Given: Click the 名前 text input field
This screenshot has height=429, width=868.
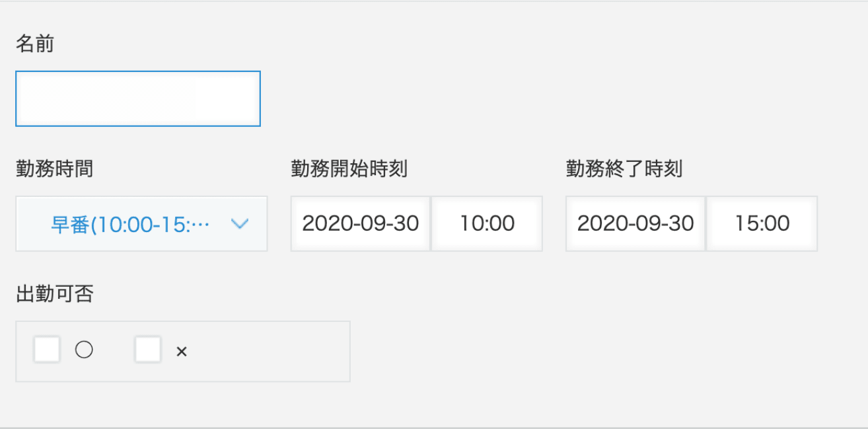Looking at the screenshot, I should click(138, 98).
